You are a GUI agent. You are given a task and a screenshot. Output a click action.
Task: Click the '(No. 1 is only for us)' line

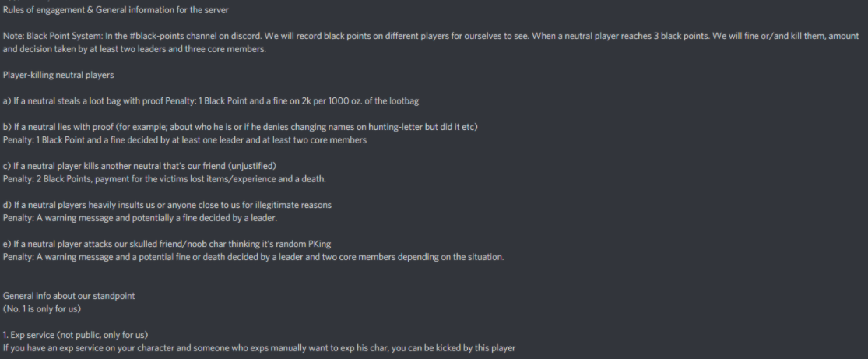point(42,308)
